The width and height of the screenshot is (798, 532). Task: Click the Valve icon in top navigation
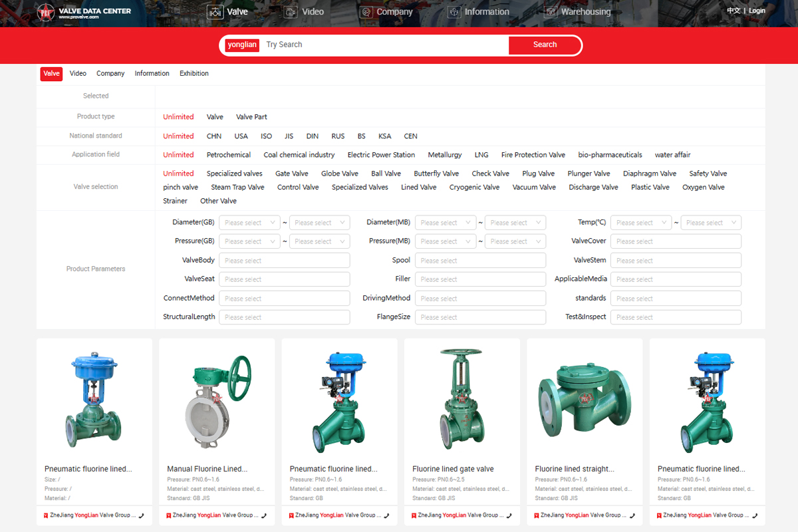point(215,12)
